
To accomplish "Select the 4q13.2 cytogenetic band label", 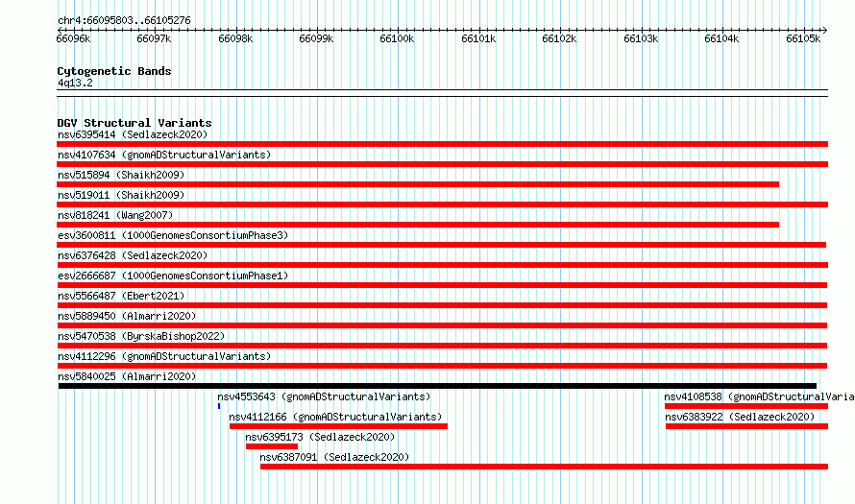I will 75,83.
